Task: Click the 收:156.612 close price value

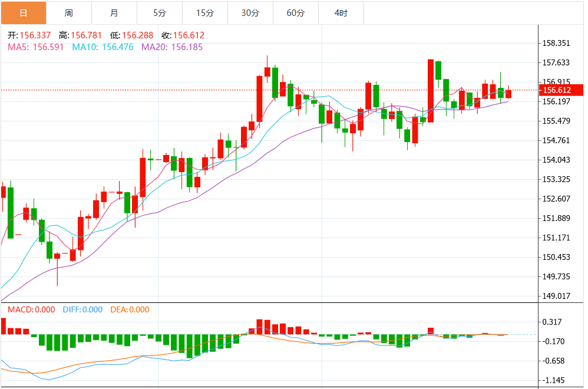Action: tap(183, 35)
